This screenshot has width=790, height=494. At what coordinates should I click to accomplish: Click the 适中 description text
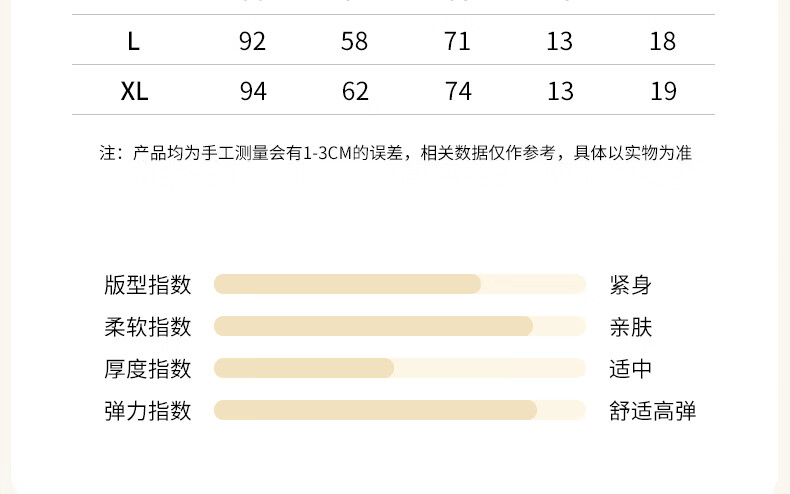(631, 368)
